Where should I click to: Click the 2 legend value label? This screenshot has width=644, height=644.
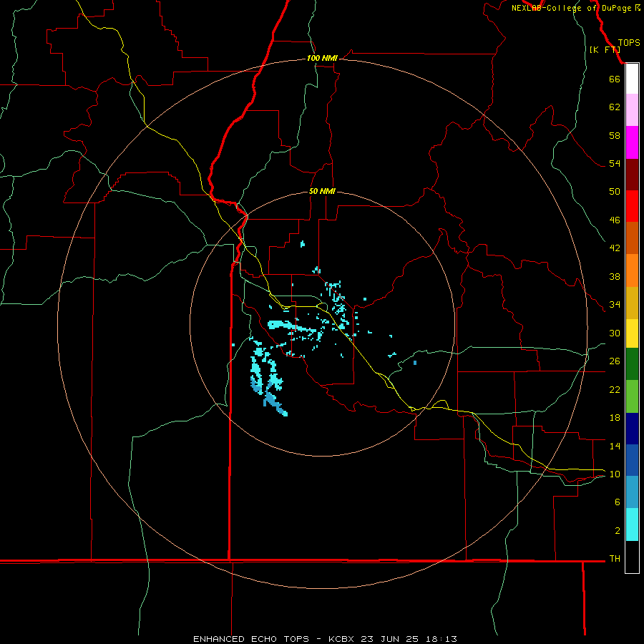pos(618,531)
